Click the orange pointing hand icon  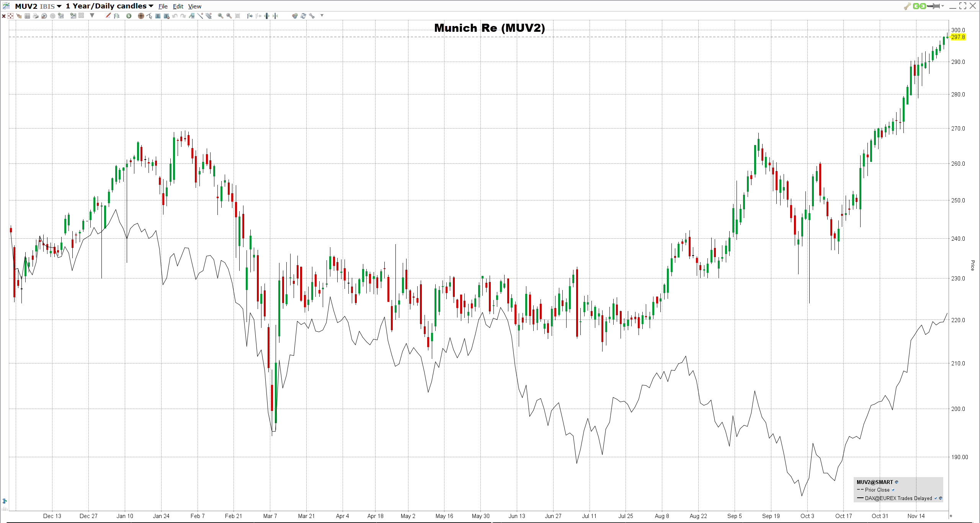tap(19, 16)
